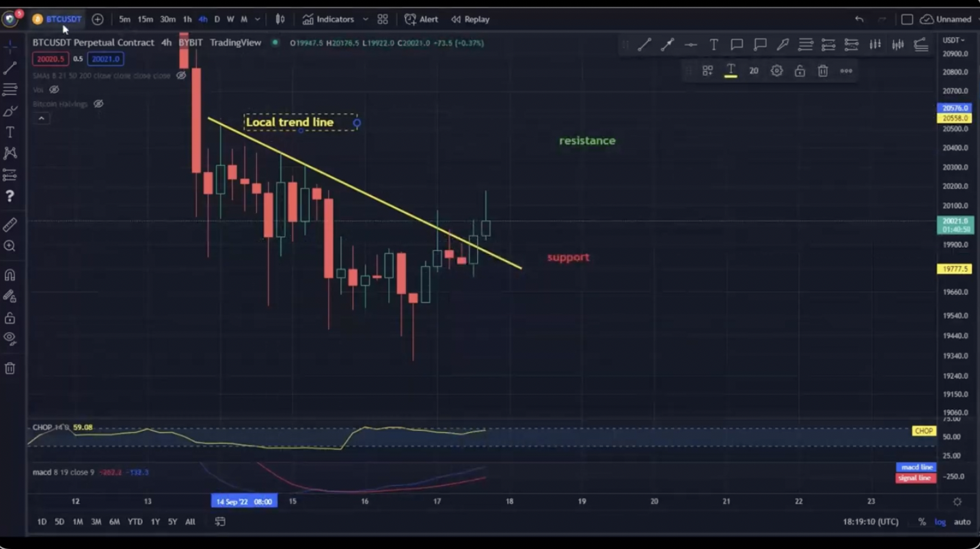Open the prediction and measurement tools
980x549 pixels.
pos(10,175)
